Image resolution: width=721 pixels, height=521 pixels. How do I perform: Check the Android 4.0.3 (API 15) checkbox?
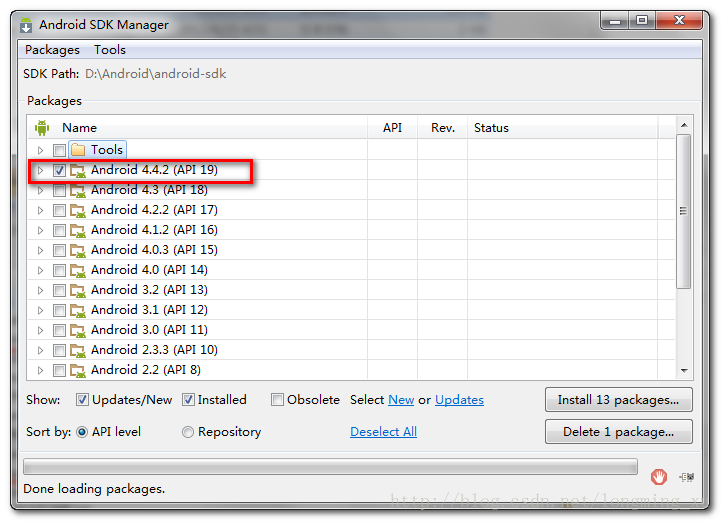59,251
